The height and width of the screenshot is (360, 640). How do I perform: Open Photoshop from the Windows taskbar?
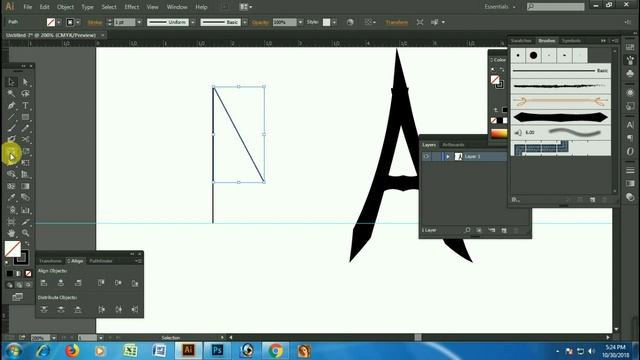tap(217, 350)
